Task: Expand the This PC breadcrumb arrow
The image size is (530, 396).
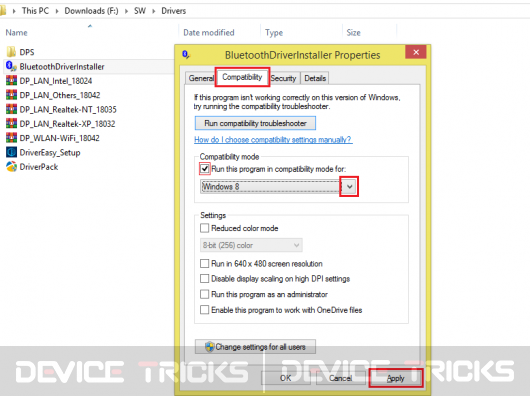Action: [x=57, y=11]
